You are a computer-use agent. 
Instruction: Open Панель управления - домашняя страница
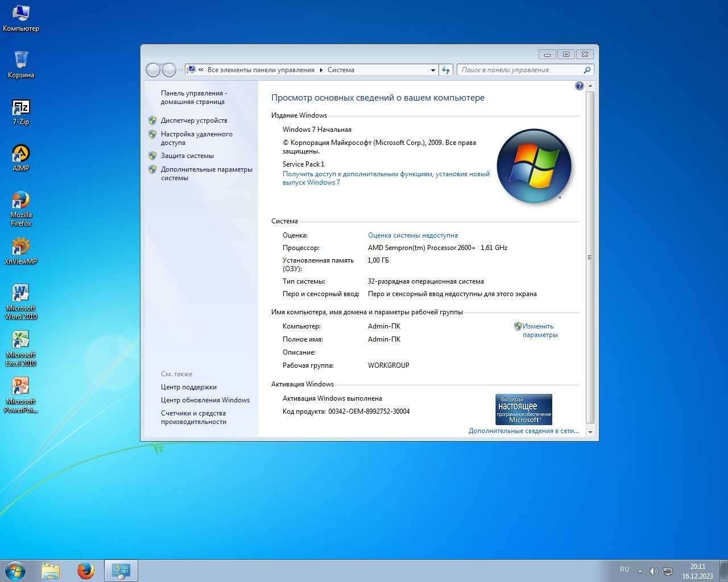pyautogui.click(x=193, y=97)
